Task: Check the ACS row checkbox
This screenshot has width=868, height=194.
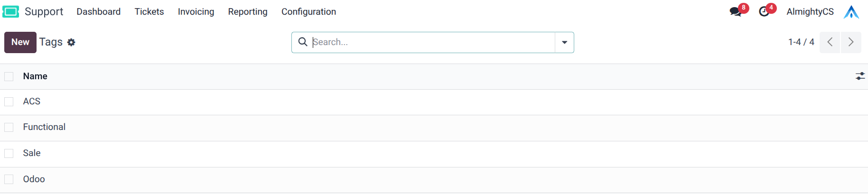Action: click(x=9, y=102)
